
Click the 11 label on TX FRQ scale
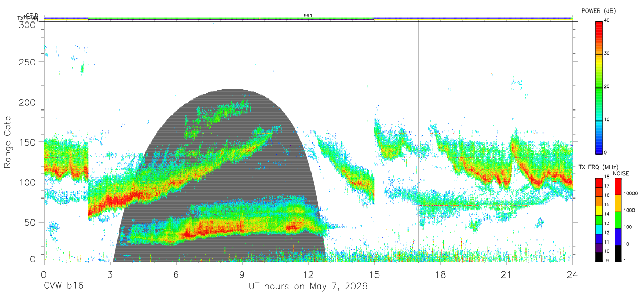607,242
